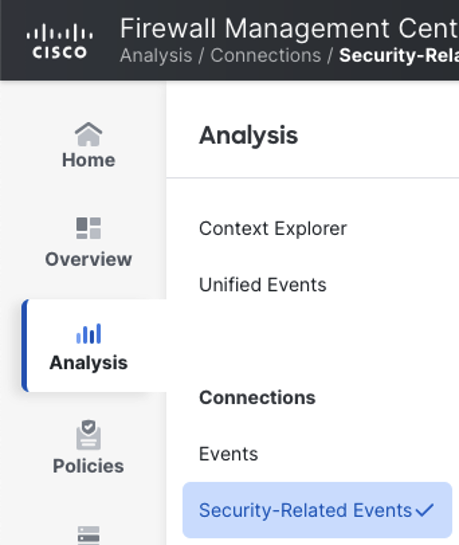The width and height of the screenshot is (459, 545).
Task: Select the Analysis bar chart icon
Action: click(x=89, y=334)
